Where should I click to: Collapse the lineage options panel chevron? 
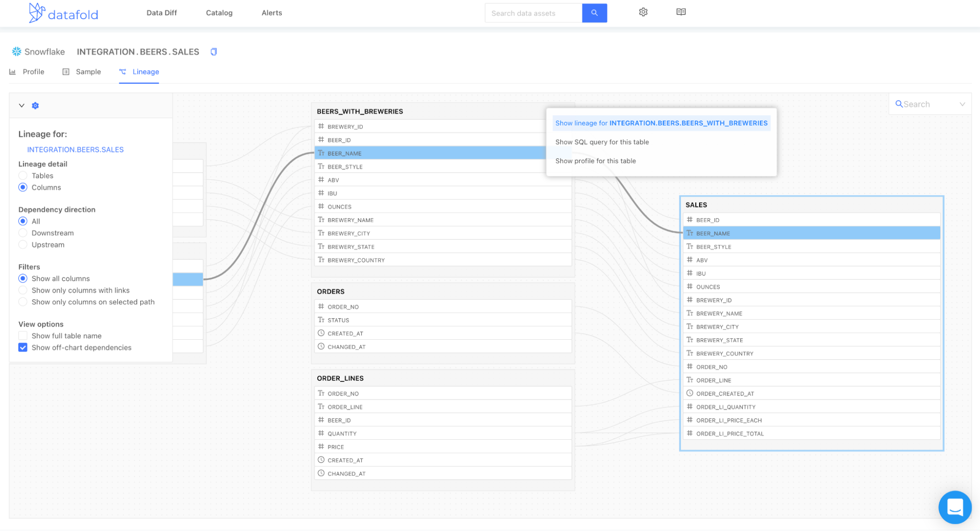coord(22,105)
